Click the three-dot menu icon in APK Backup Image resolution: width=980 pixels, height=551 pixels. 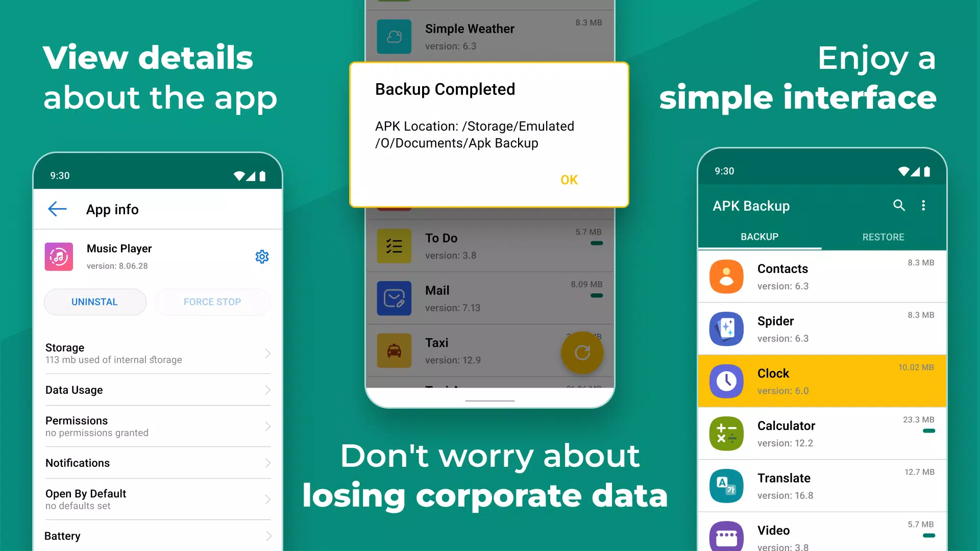click(x=923, y=205)
